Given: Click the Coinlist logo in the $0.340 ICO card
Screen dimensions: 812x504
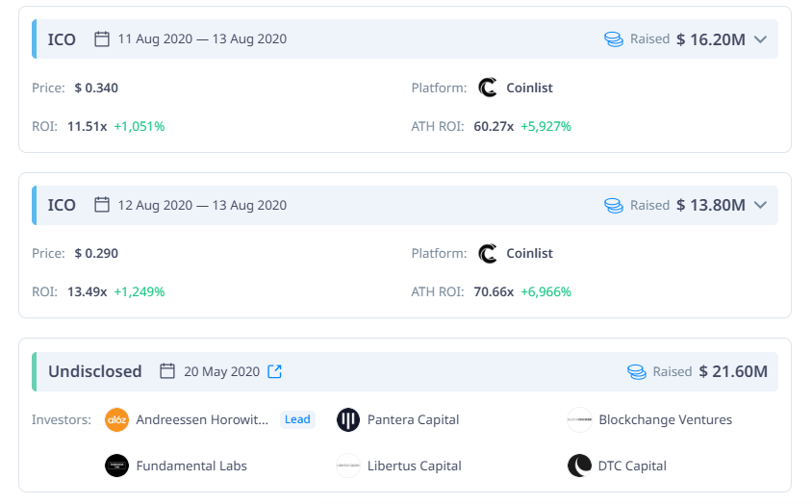Looking at the screenshot, I should click(488, 88).
